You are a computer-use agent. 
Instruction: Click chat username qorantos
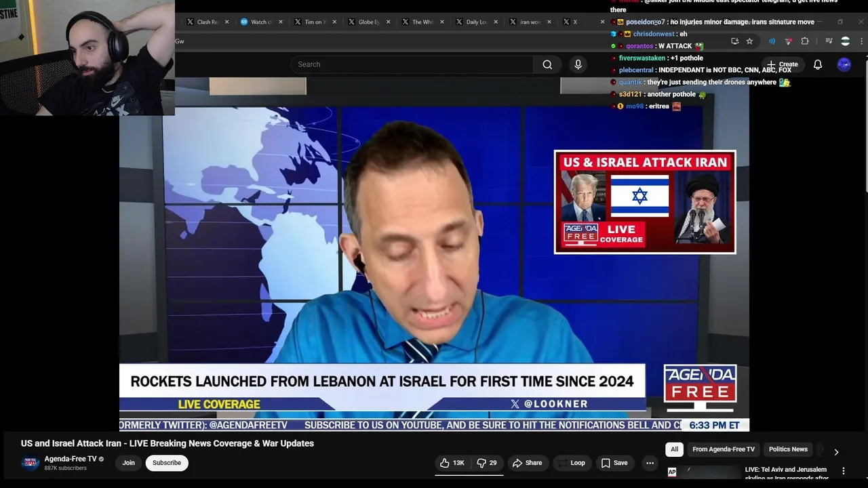[639, 46]
